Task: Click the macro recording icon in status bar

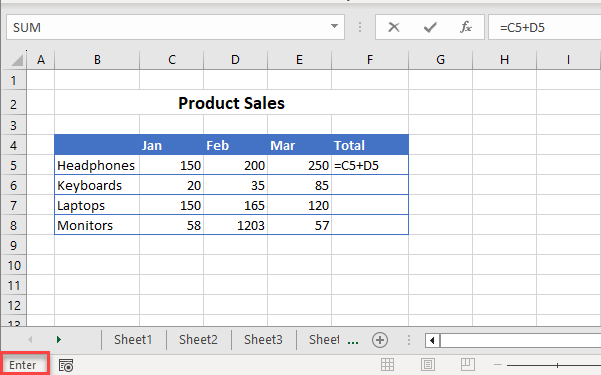Action: click(66, 365)
